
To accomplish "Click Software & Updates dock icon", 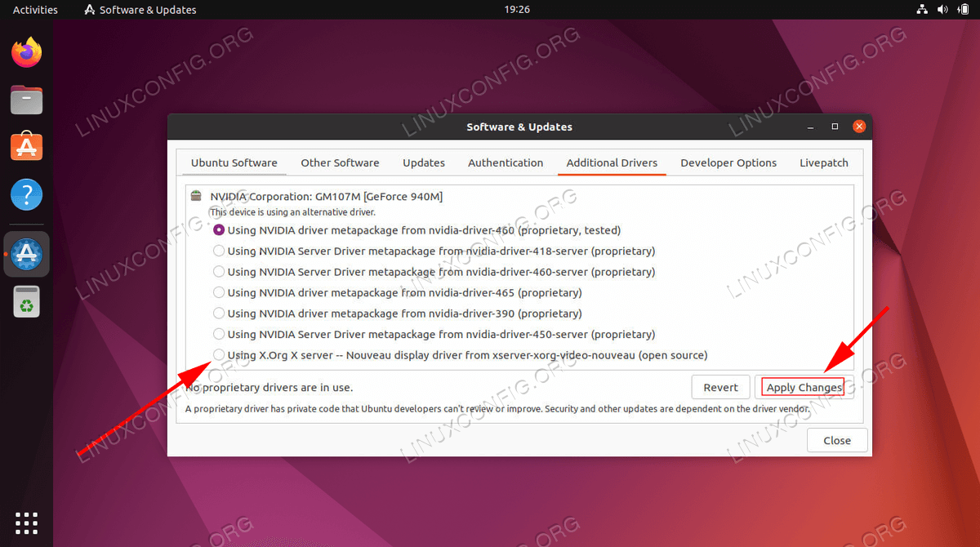I will click(27, 254).
